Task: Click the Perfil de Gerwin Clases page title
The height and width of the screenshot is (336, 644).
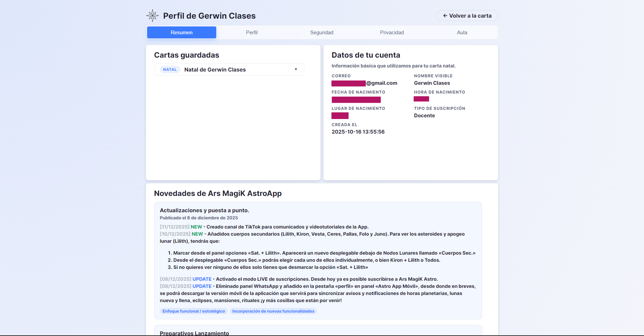Action: click(x=209, y=16)
